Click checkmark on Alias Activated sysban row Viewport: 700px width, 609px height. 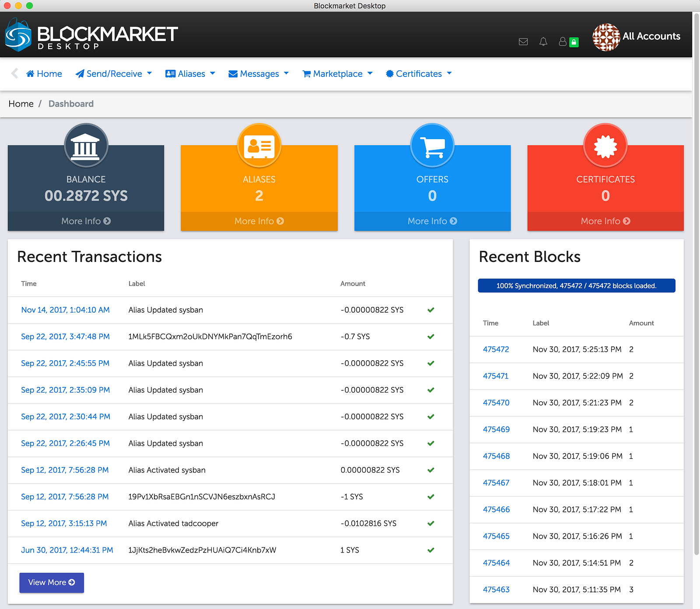coord(431,470)
